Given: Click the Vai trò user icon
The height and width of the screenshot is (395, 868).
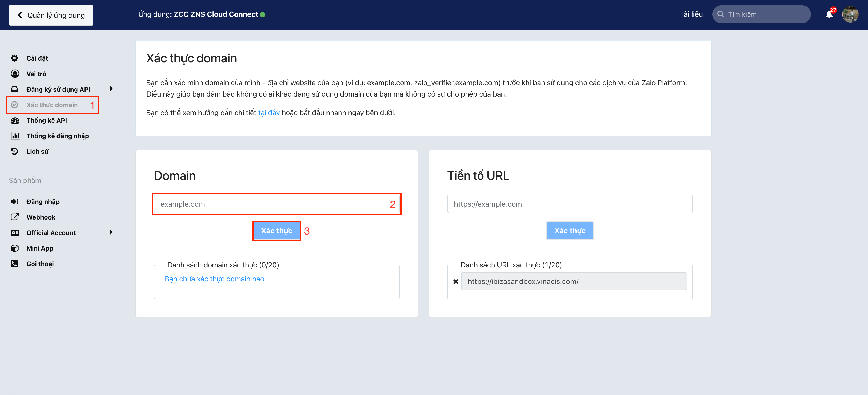Looking at the screenshot, I should [15, 74].
